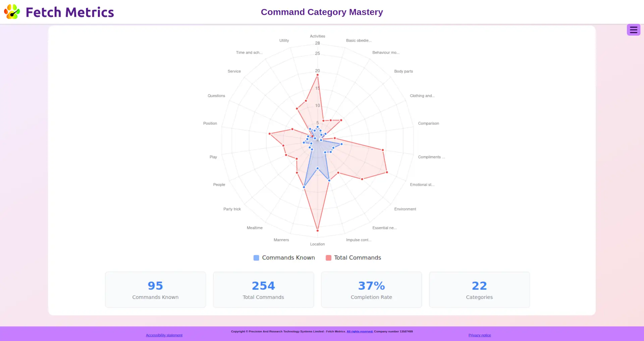The width and height of the screenshot is (644, 341).
Task: Open the Accessibility statement link
Action: [x=164, y=335]
